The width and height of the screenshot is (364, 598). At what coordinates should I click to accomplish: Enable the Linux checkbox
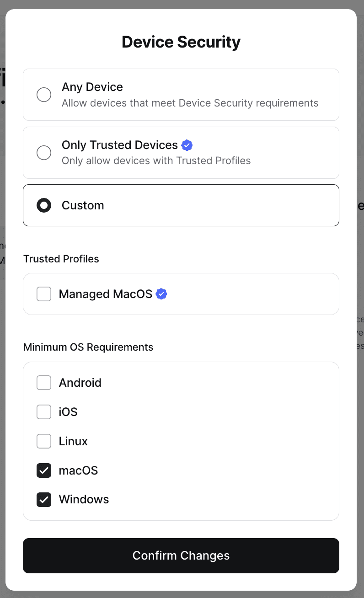(44, 441)
